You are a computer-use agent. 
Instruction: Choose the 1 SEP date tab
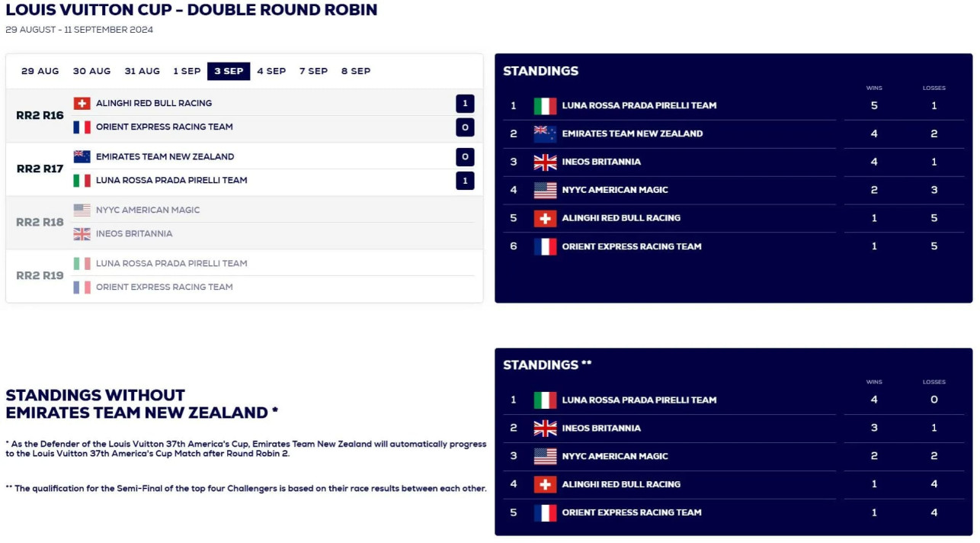point(187,71)
